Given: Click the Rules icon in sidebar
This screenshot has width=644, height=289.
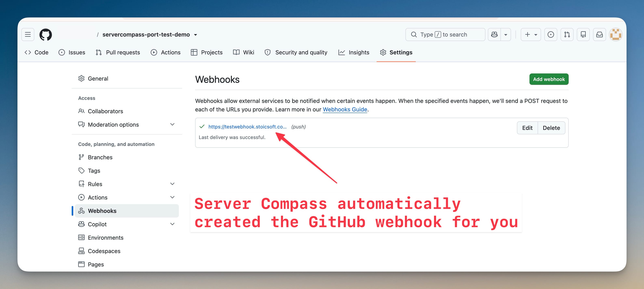Looking at the screenshot, I should click(81, 184).
